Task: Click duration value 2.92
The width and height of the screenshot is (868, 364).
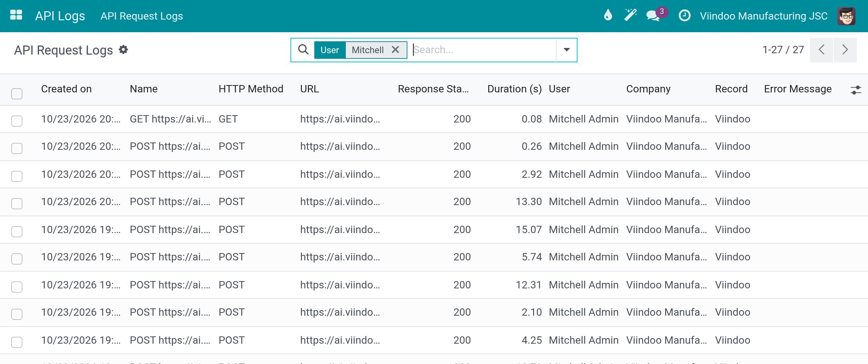Action: [532, 174]
